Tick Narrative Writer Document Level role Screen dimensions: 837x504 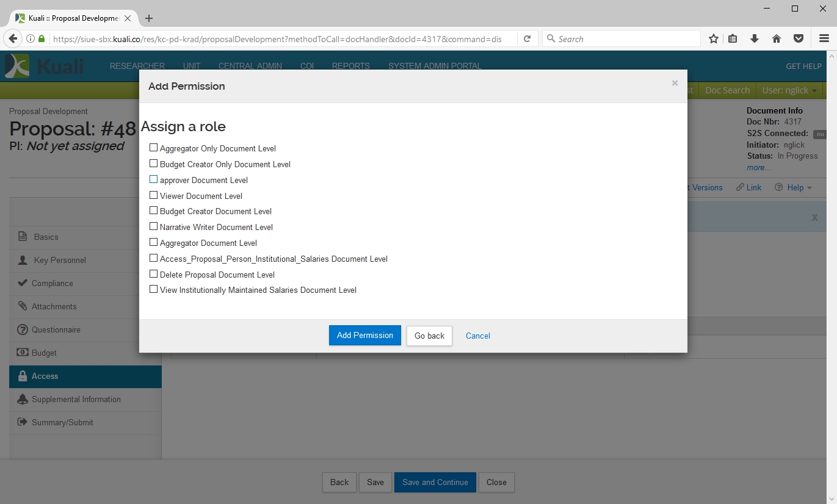point(153,227)
